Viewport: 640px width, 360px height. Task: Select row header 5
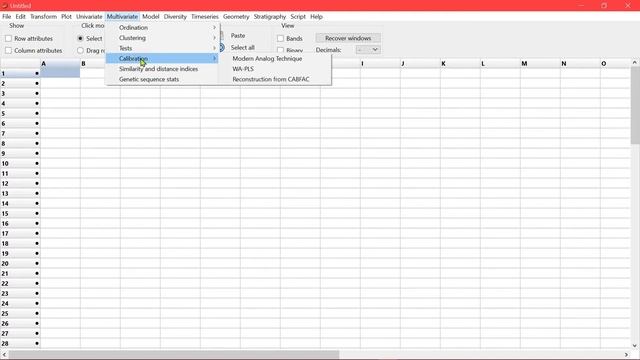coord(20,113)
